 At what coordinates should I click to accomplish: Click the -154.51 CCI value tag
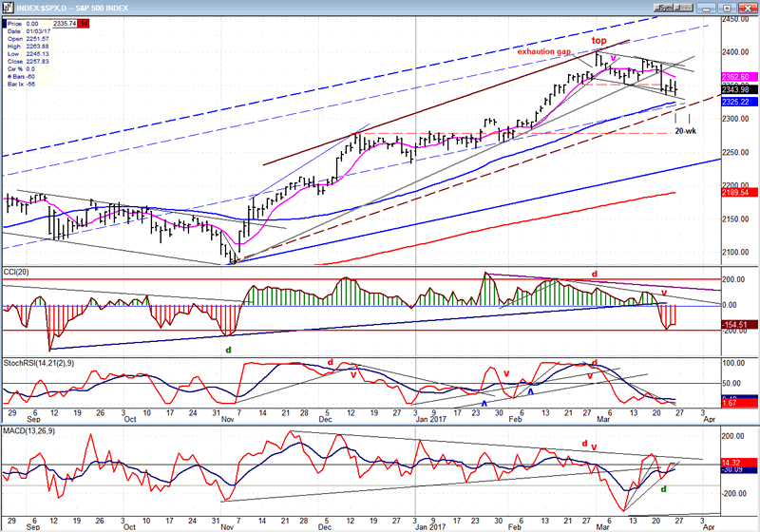737,325
